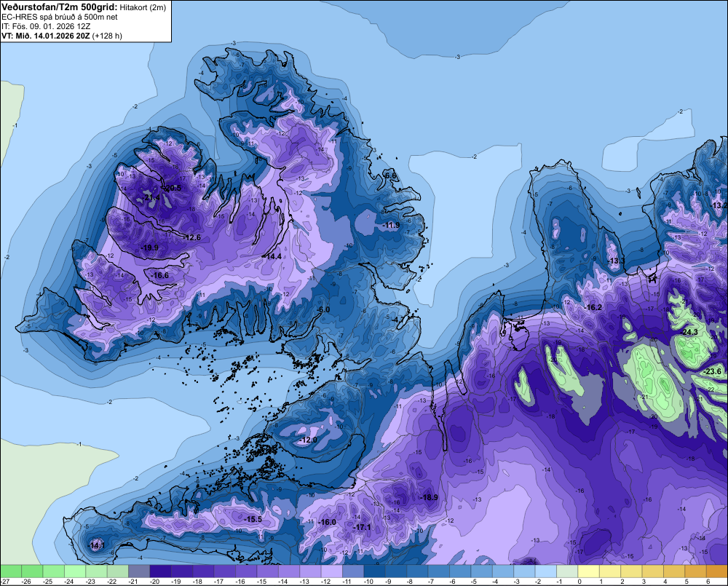This screenshot has height=586, width=728.
Task: Select the -19.9 temperature reading
Action: 149,248
